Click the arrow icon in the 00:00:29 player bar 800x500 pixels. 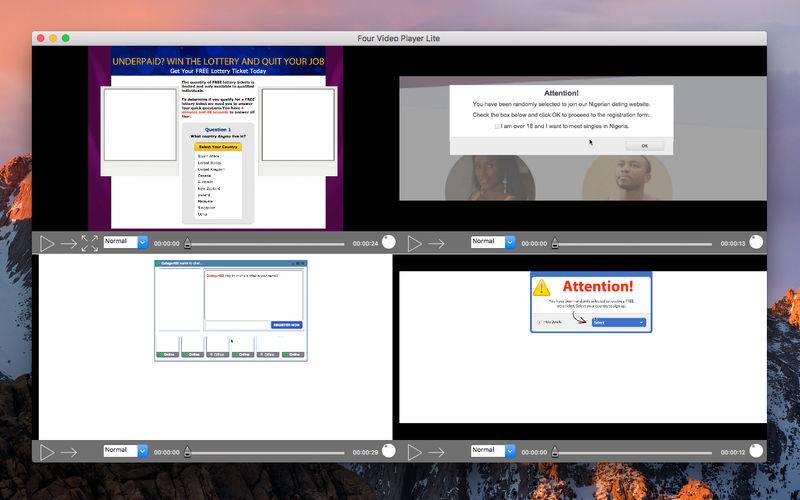pos(69,452)
